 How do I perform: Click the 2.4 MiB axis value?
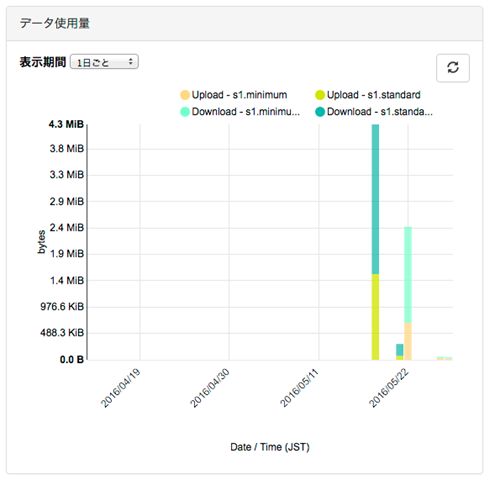[67, 228]
